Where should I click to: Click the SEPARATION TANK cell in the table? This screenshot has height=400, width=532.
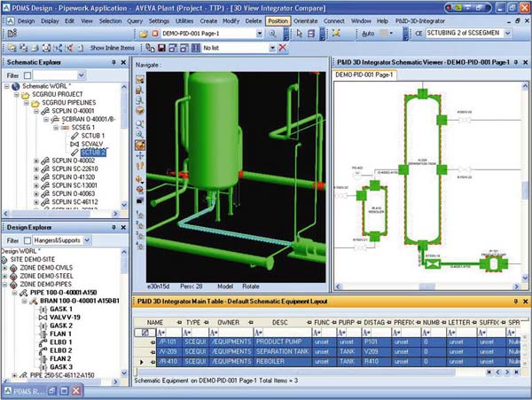point(282,351)
